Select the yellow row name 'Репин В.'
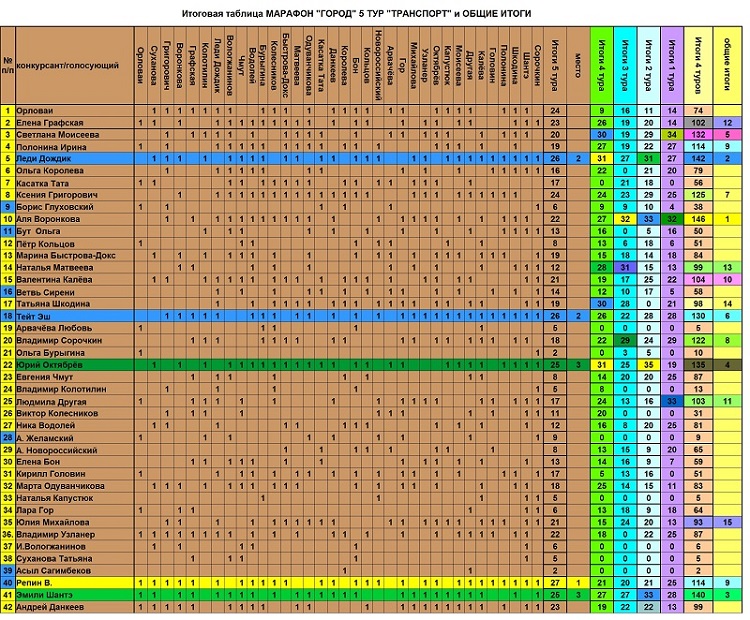Viewport: 750px width, 620px height. [34, 583]
